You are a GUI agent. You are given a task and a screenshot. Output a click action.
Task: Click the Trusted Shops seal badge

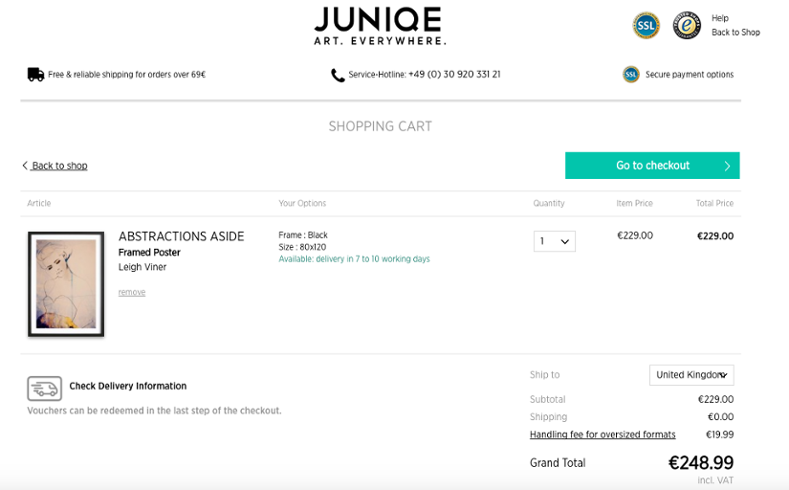[x=686, y=25]
